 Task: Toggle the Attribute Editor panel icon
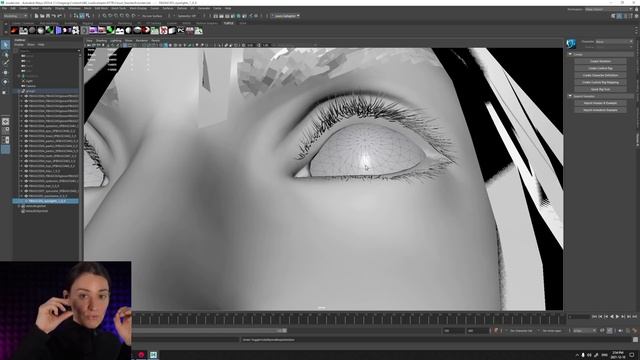tap(625, 16)
